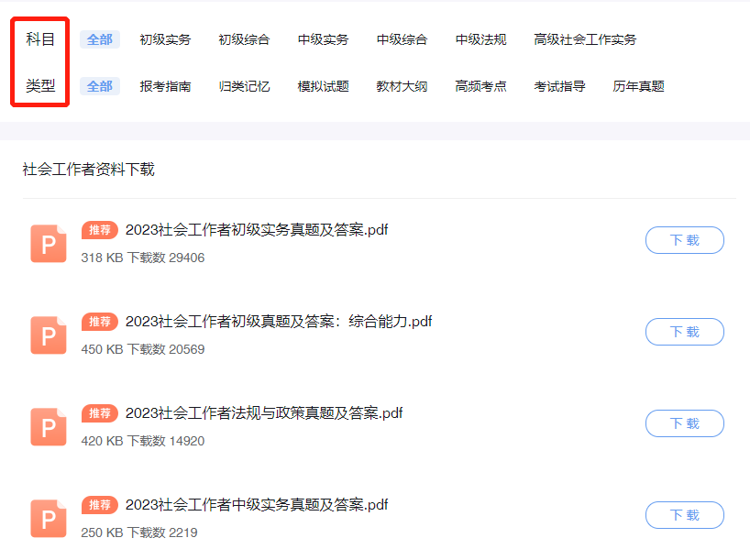750x560 pixels.
Task: Download 法规与政策真题及答案 file
Action: pyautogui.click(x=684, y=423)
